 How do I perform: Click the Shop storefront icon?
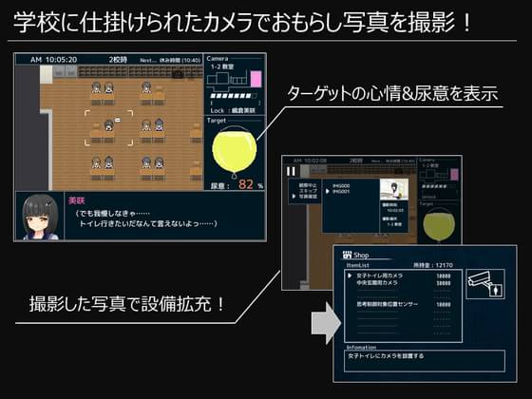pos(347,255)
